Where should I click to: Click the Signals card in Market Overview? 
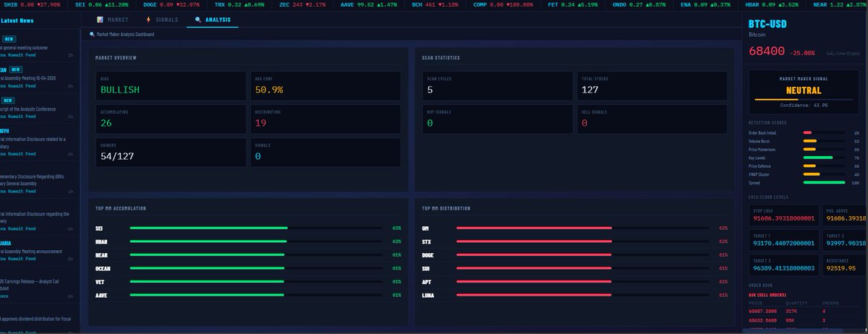click(x=325, y=152)
